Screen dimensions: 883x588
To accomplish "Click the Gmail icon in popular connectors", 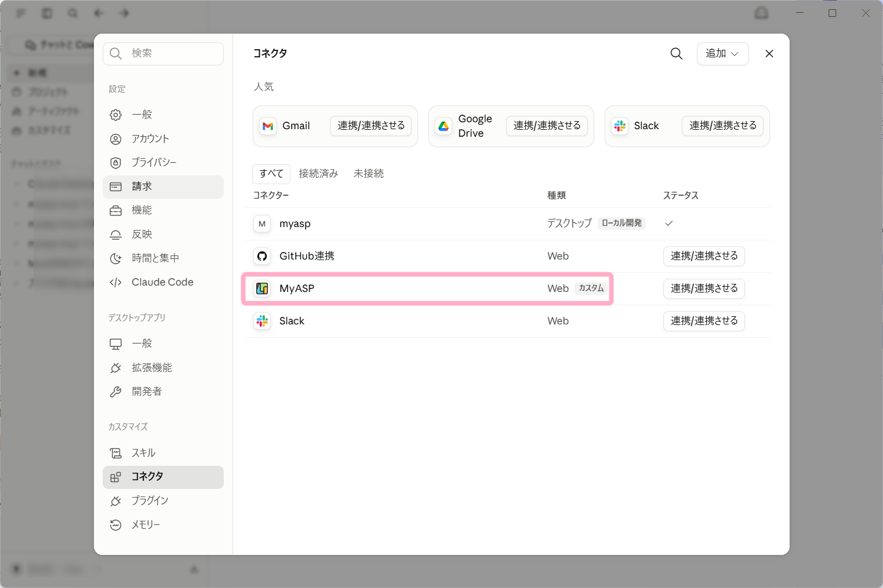I will [x=268, y=126].
